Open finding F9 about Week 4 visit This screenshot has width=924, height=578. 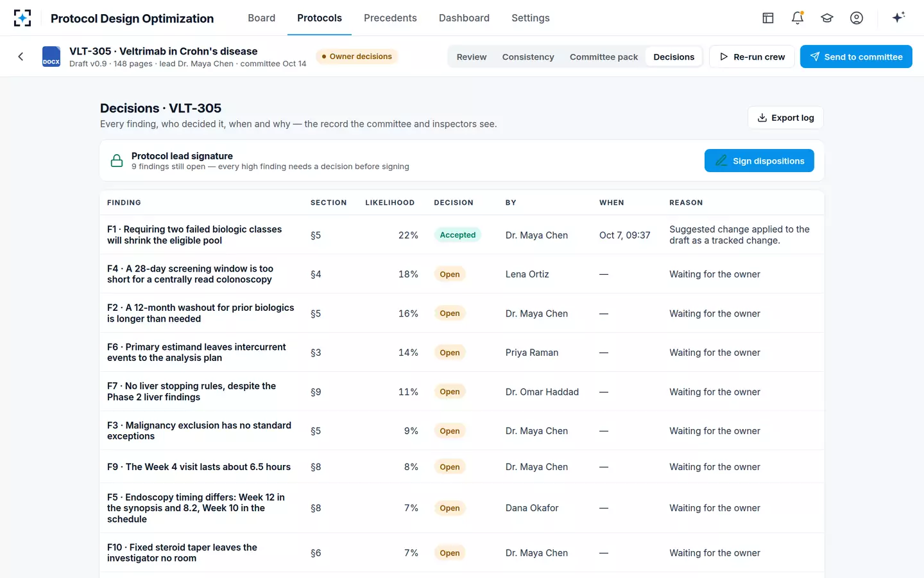pos(199,467)
